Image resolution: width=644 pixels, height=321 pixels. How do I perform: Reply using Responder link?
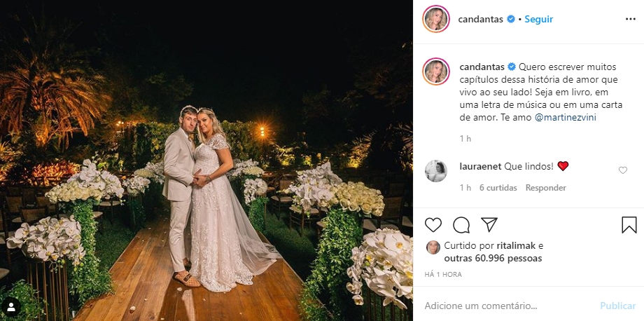tap(546, 188)
